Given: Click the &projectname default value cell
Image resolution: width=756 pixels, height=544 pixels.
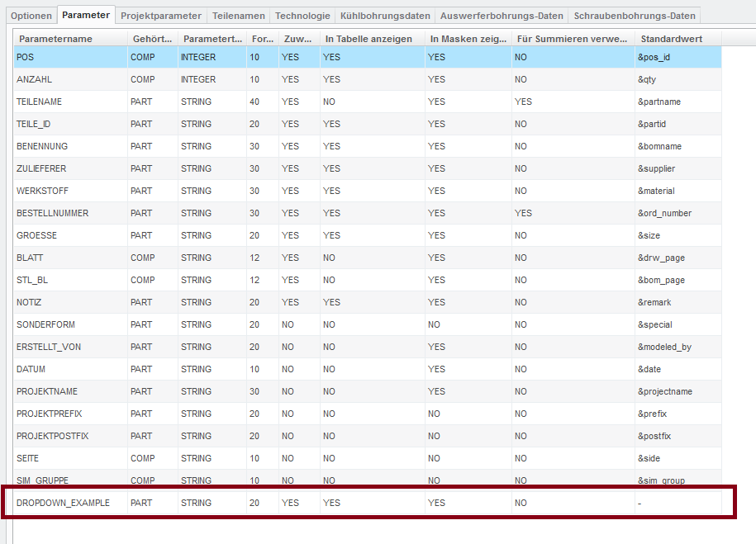Looking at the screenshot, I should [x=678, y=391].
